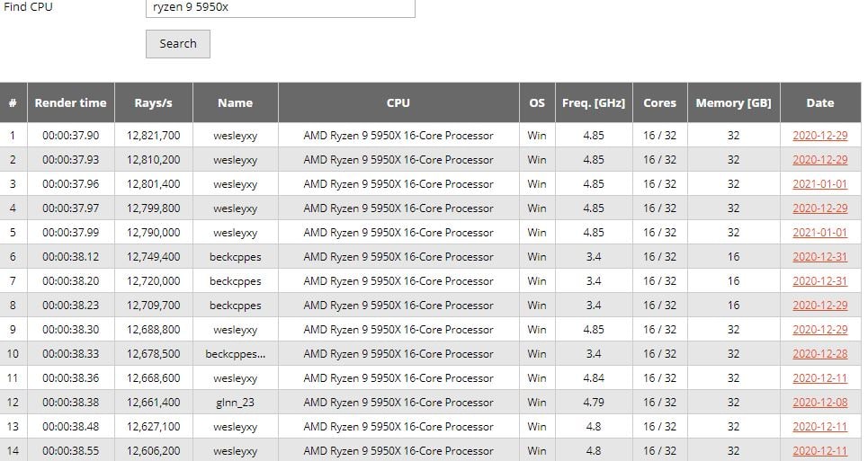Click the frequency value 4.84
The image size is (868, 461).
tap(594, 378)
